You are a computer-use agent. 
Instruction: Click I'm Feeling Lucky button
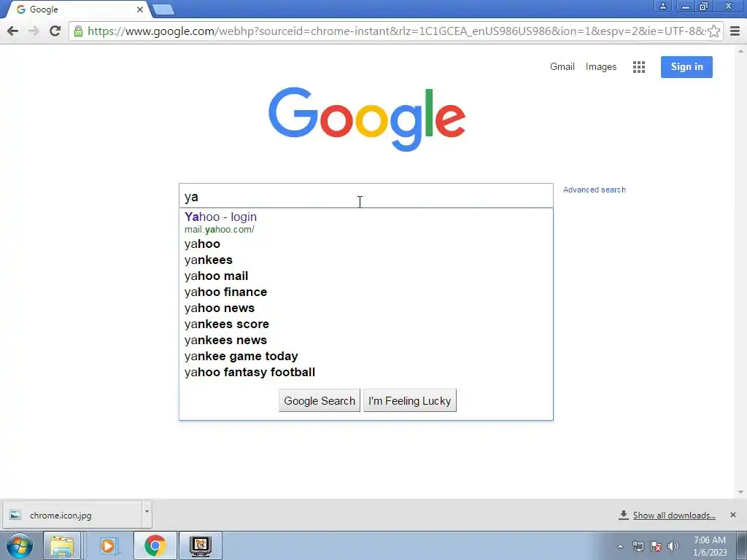pos(410,401)
